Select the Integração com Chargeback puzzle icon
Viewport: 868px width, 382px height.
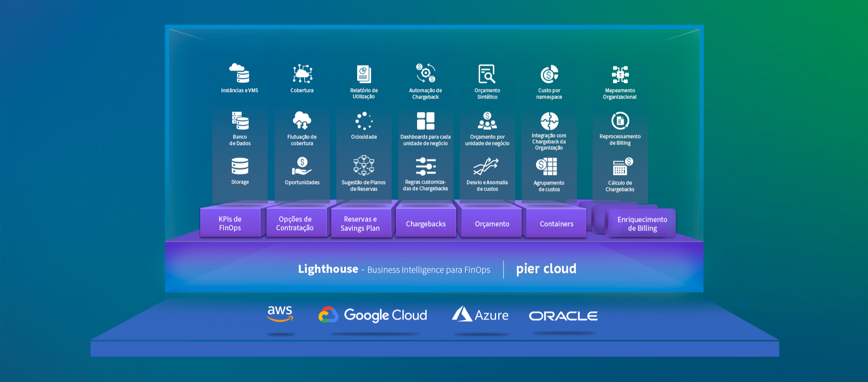549,121
